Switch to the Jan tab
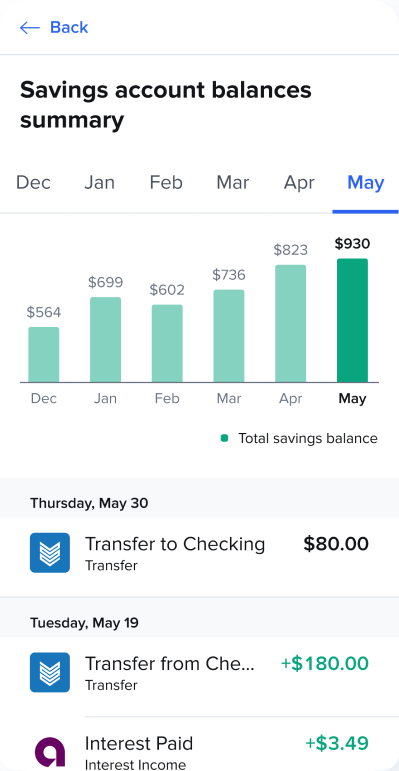Screen dimensions: 399x771 pyautogui.click(x=99, y=182)
